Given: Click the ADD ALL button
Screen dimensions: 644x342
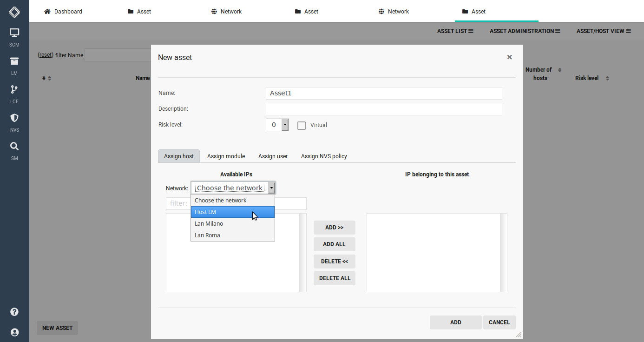Looking at the screenshot, I should click(x=334, y=244).
